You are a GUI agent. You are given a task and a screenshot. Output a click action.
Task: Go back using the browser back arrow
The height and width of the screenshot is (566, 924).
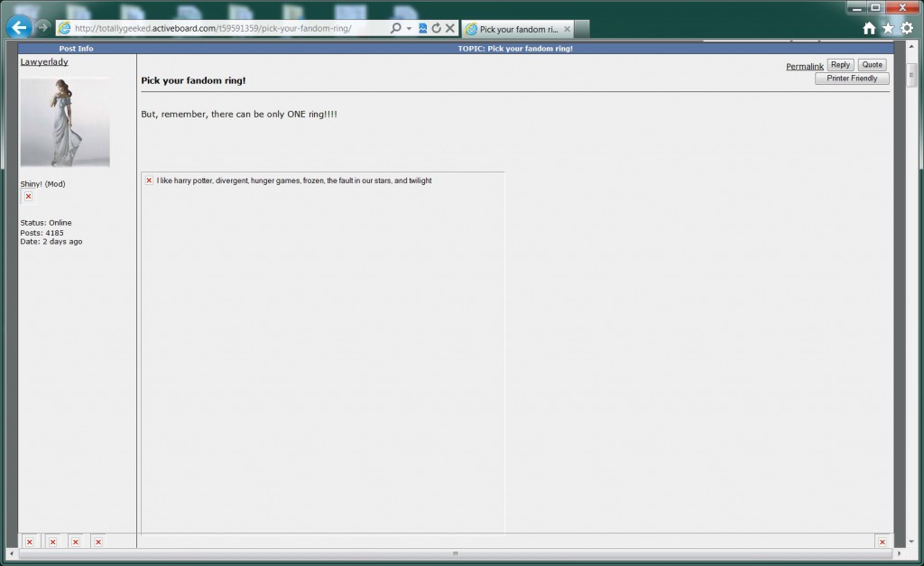[18, 27]
